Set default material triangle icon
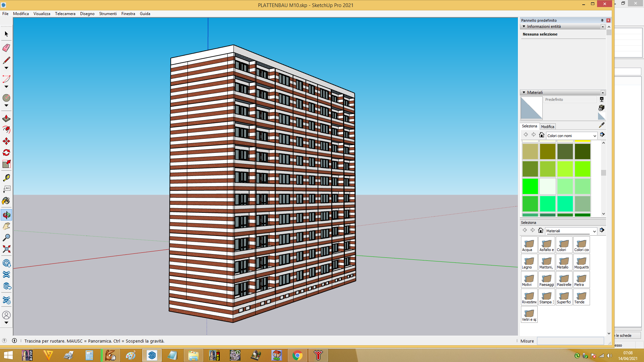Image resolution: width=644 pixels, height=362 pixels. click(x=602, y=116)
